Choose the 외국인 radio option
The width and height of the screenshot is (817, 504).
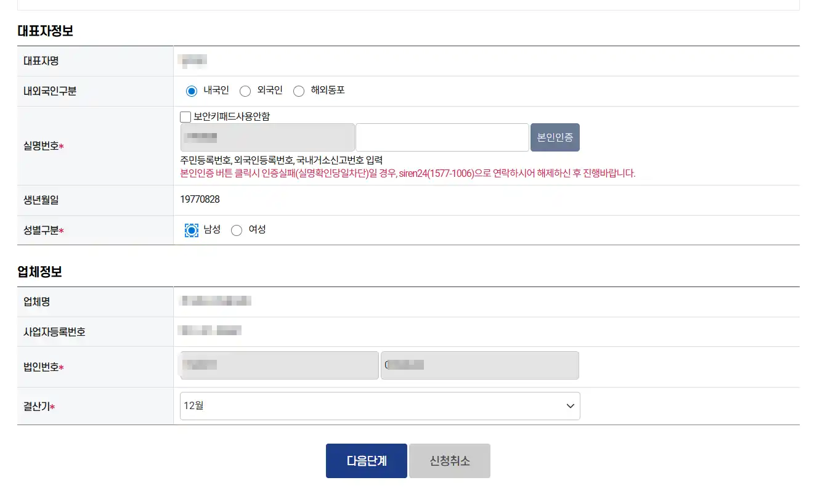pyautogui.click(x=245, y=91)
